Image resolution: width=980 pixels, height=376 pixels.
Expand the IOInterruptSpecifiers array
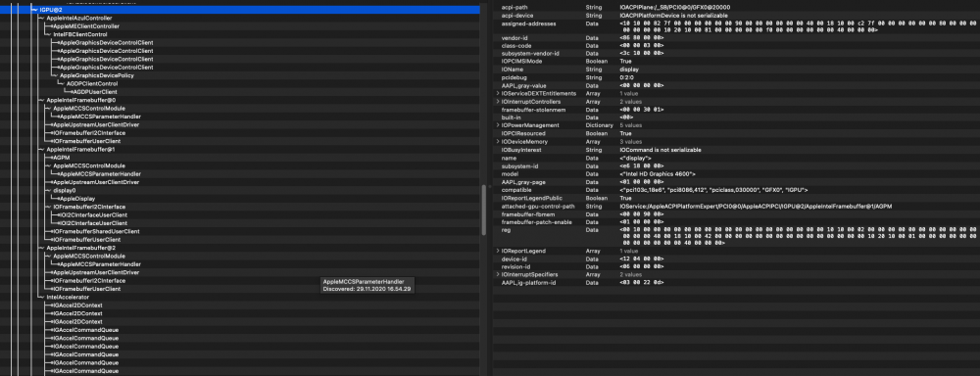[498, 274]
